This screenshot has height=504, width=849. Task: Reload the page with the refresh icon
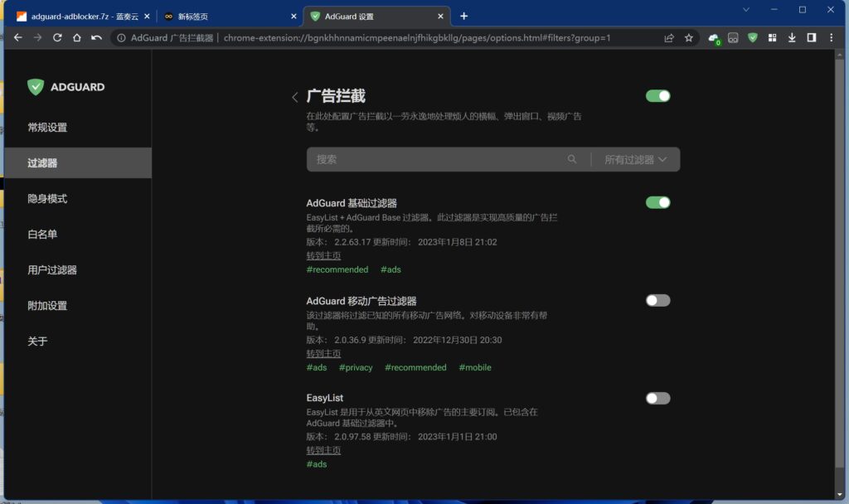click(57, 38)
